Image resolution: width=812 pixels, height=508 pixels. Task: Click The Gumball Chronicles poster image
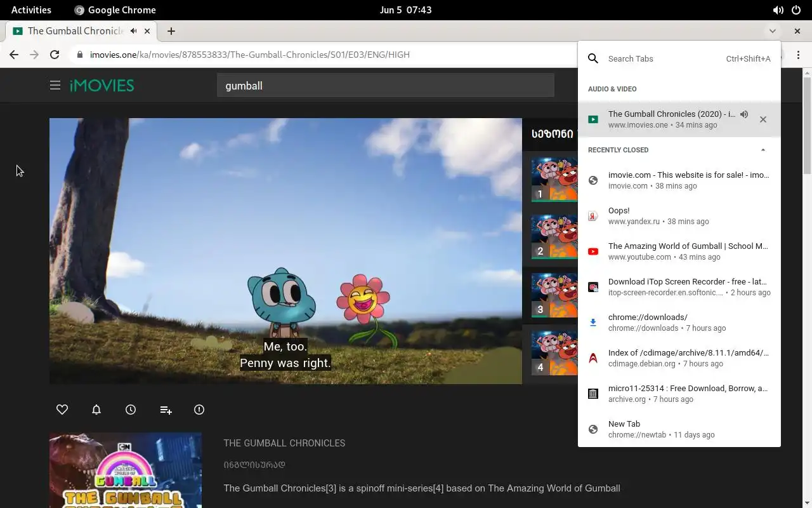click(x=126, y=471)
